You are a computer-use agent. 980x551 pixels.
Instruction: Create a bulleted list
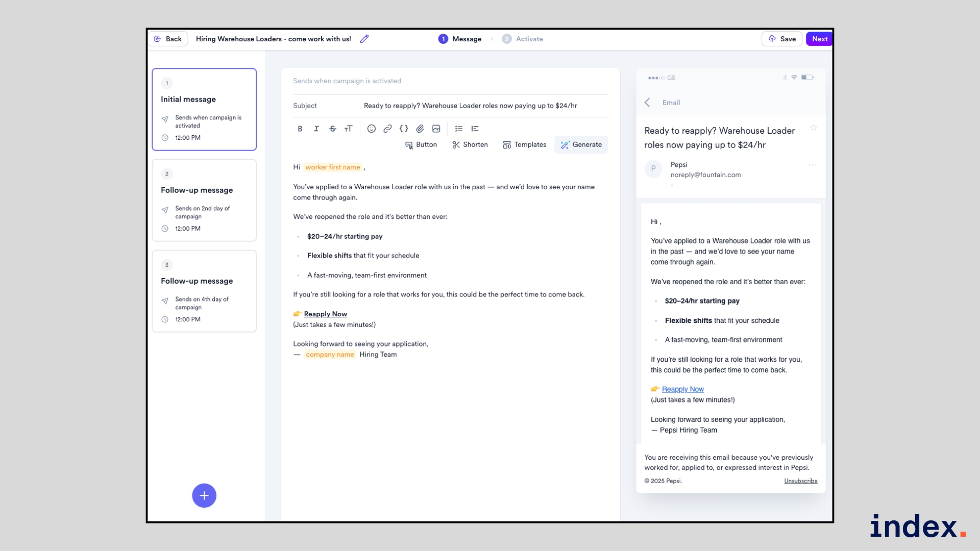tap(459, 129)
